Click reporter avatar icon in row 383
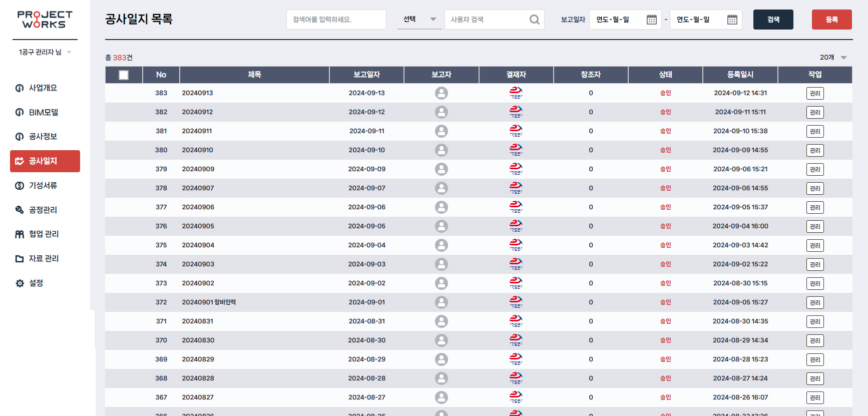 tap(441, 93)
